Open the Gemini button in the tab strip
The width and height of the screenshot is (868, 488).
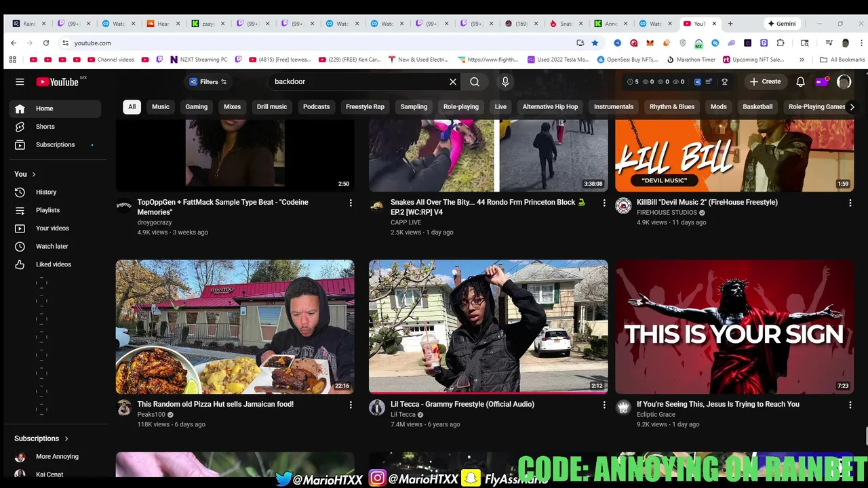[781, 24]
